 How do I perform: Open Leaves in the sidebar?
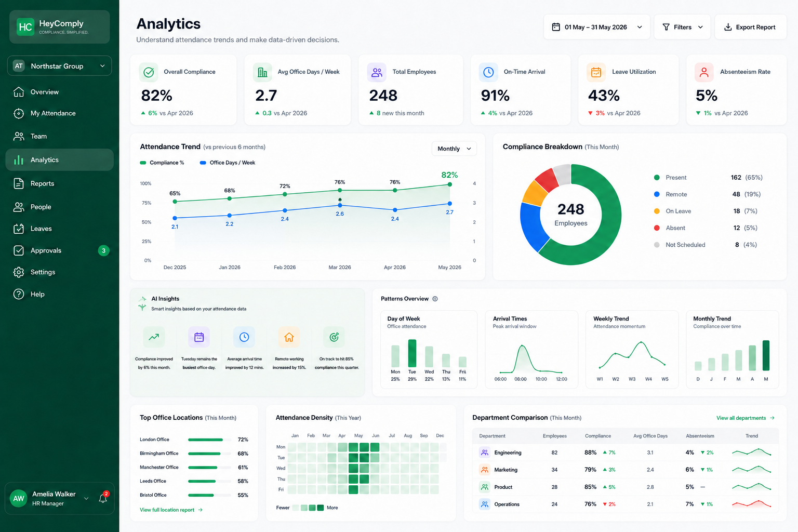tap(60, 229)
